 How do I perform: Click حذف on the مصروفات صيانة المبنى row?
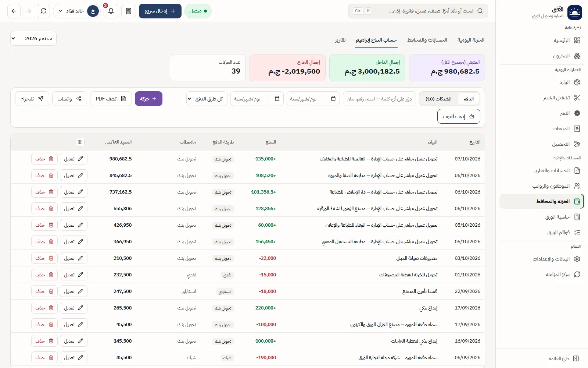[44, 258]
